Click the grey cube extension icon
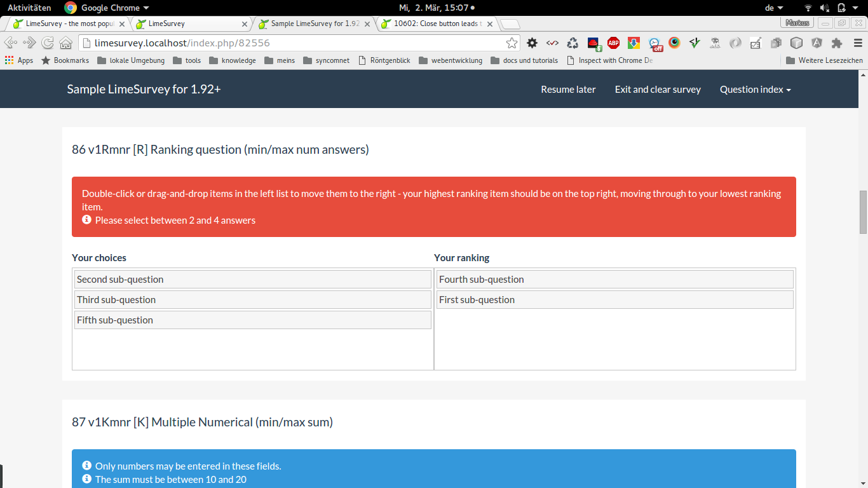The width and height of the screenshot is (868, 488). 796,43
